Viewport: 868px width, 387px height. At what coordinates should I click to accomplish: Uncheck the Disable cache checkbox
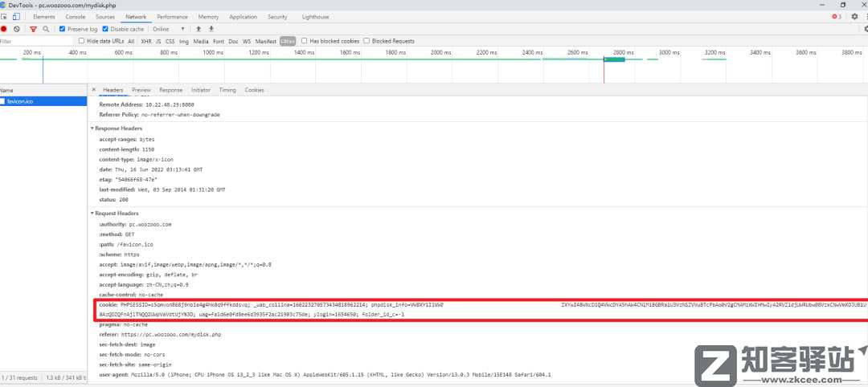(105, 29)
